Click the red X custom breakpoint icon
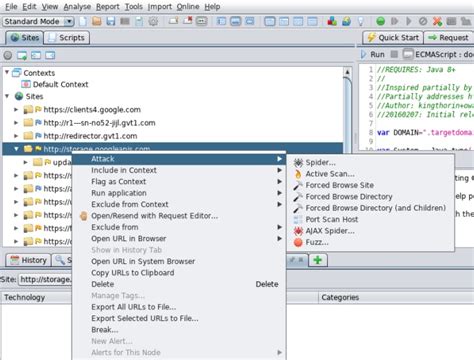 tap(437, 21)
